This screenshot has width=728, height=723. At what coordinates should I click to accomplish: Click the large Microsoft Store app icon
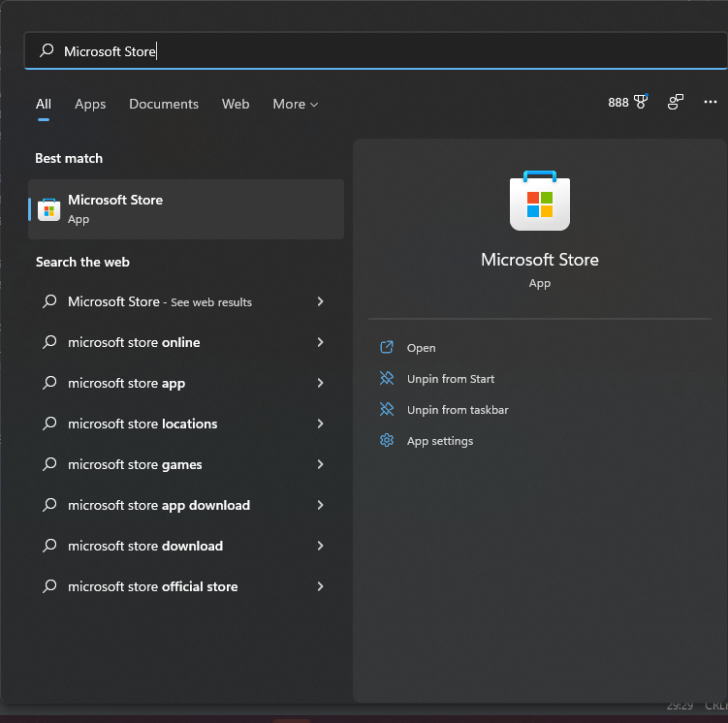(540, 201)
